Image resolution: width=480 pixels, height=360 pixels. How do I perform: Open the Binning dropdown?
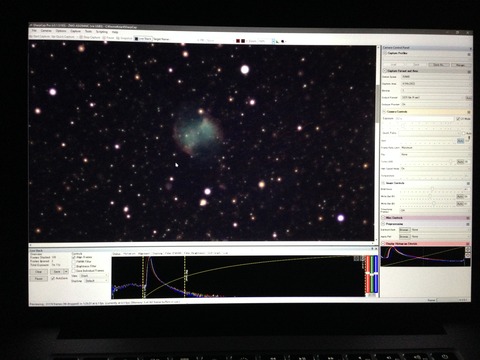[x=436, y=91]
